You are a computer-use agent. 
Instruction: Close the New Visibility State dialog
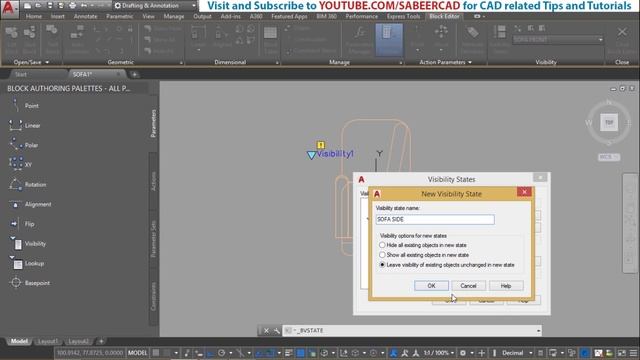524,192
